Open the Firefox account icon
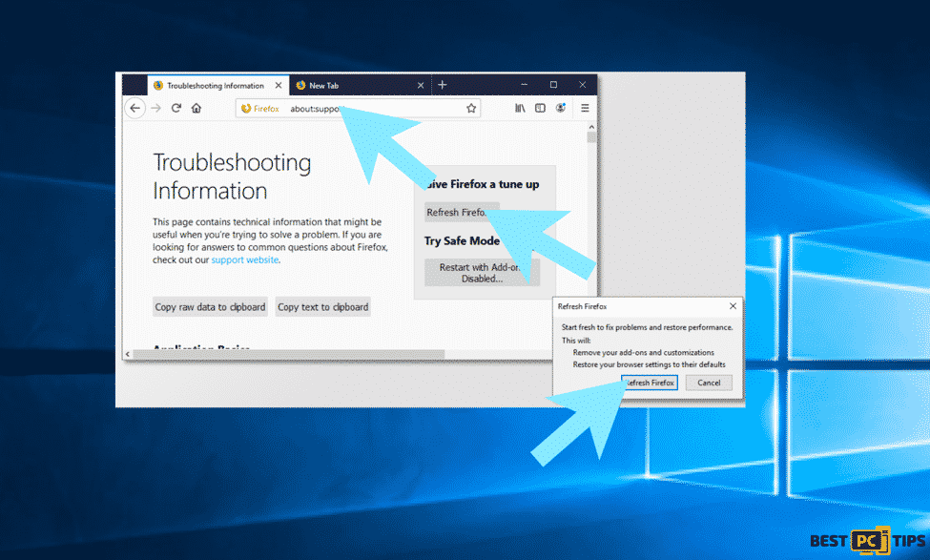 pos(561,108)
